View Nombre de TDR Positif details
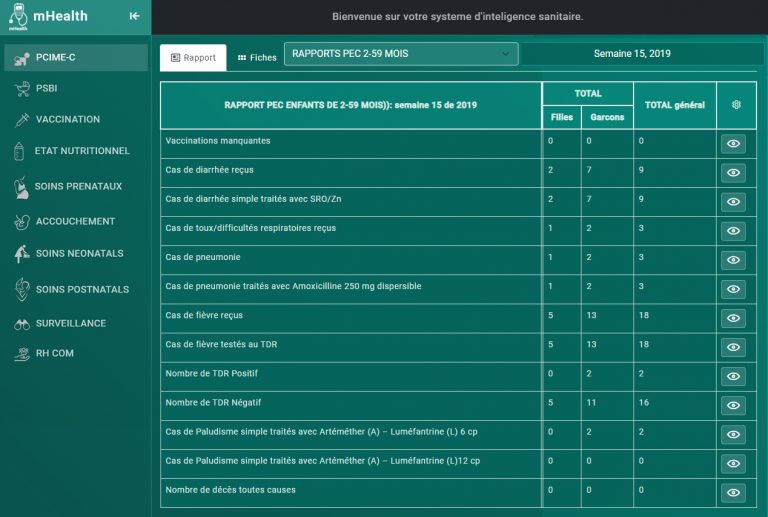 (733, 376)
